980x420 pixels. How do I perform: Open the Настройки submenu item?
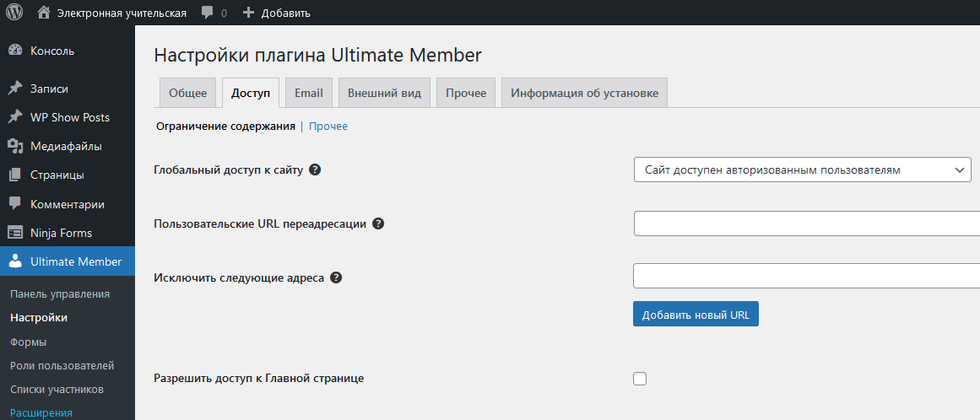tap(39, 318)
